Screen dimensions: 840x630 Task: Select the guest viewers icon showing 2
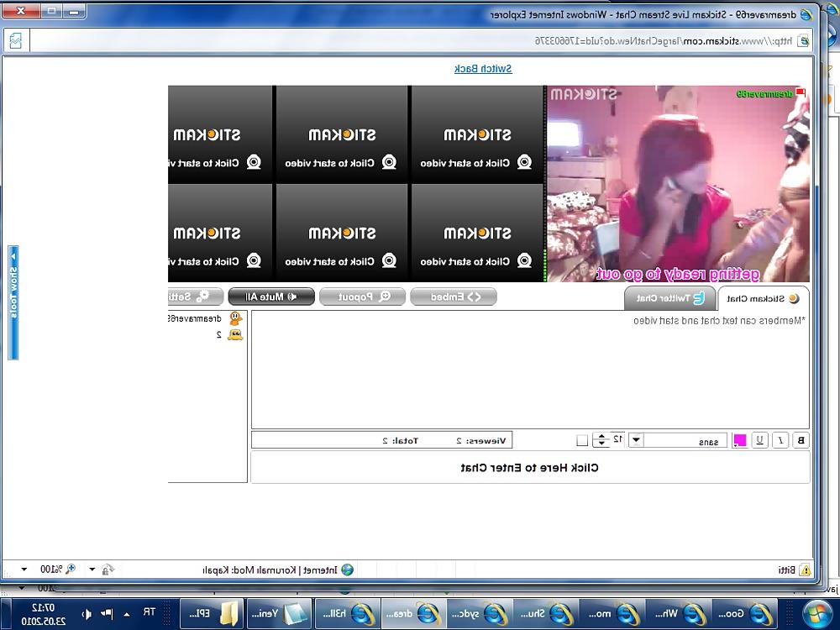(x=235, y=335)
